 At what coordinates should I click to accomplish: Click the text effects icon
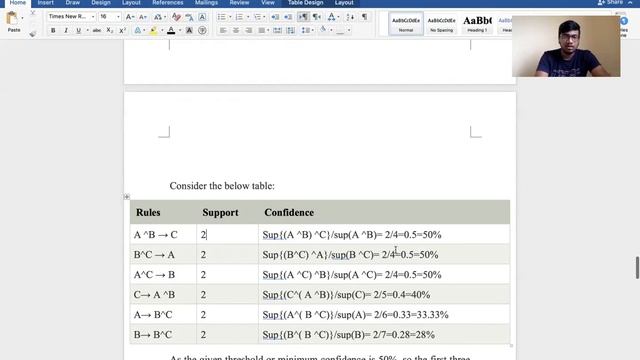[138, 30]
